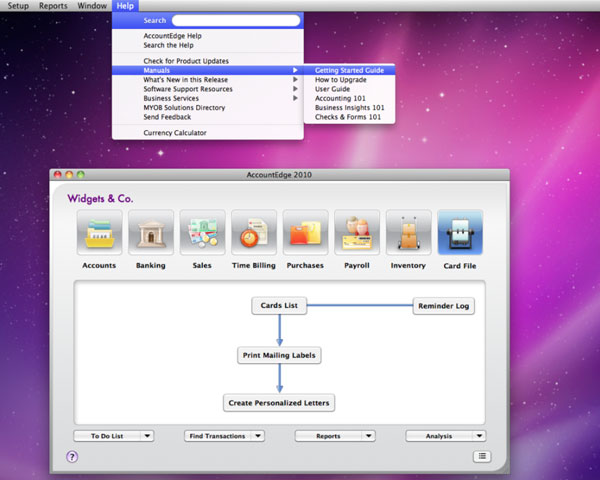Choose How to Upgrade manual

click(x=349, y=80)
